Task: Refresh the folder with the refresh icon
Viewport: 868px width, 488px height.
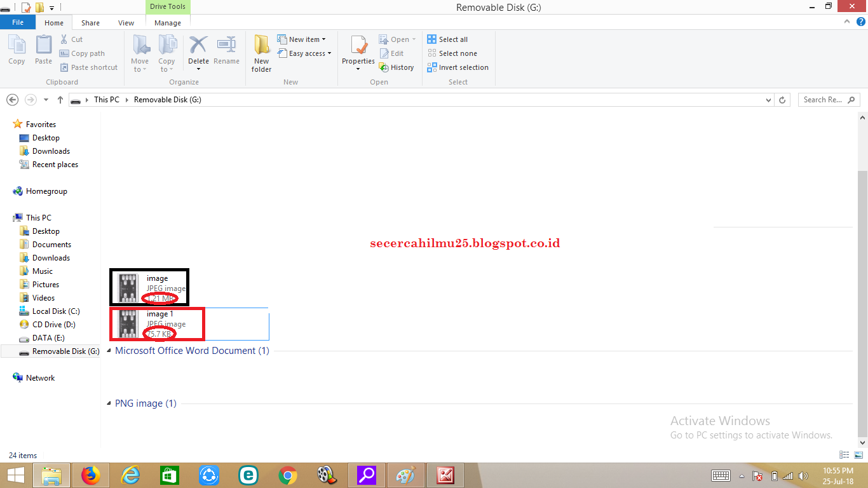Action: pos(782,100)
